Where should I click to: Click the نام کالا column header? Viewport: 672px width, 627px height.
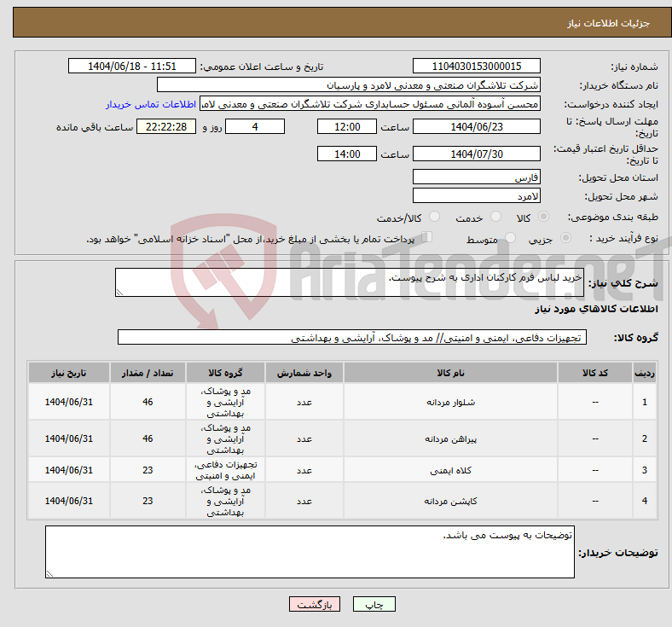click(450, 373)
